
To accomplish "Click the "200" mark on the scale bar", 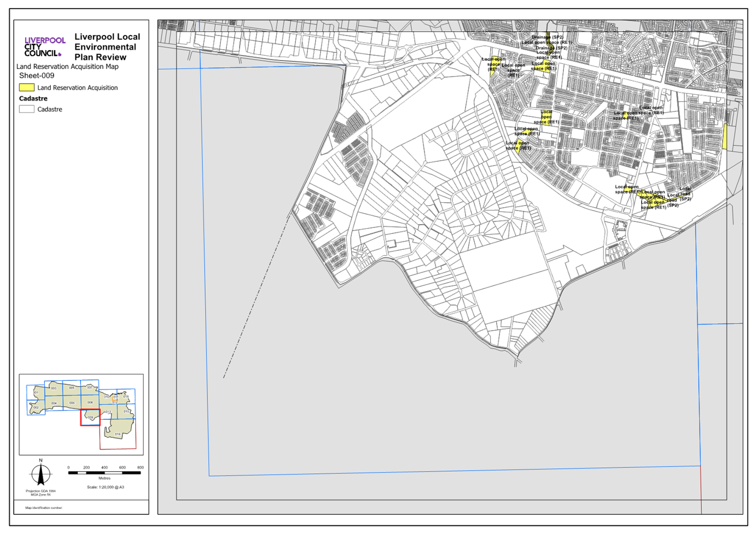I will (86, 468).
